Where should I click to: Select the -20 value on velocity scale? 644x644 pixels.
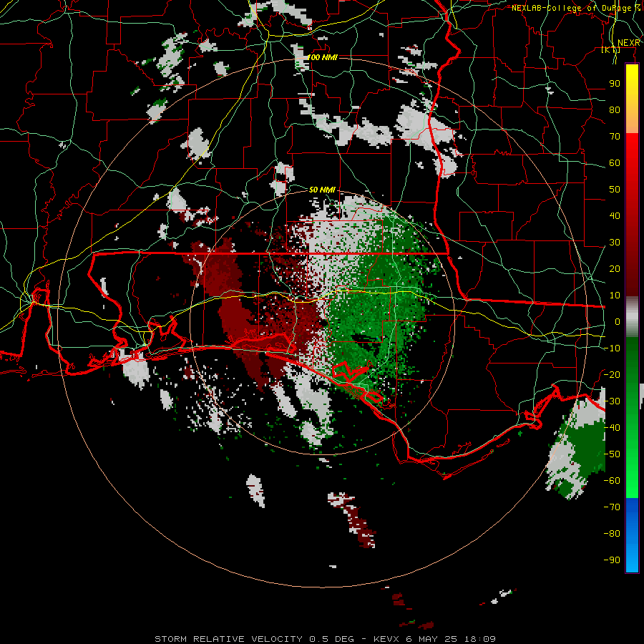(612, 374)
